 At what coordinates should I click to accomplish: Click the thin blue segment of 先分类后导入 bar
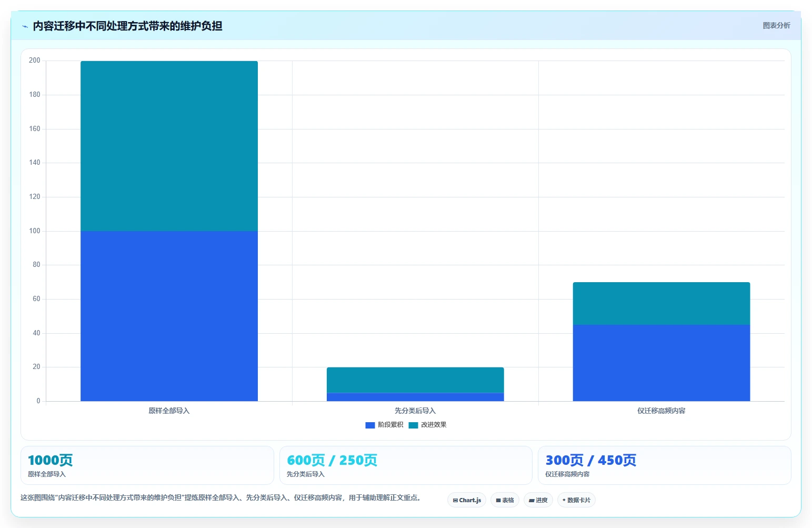(415, 397)
